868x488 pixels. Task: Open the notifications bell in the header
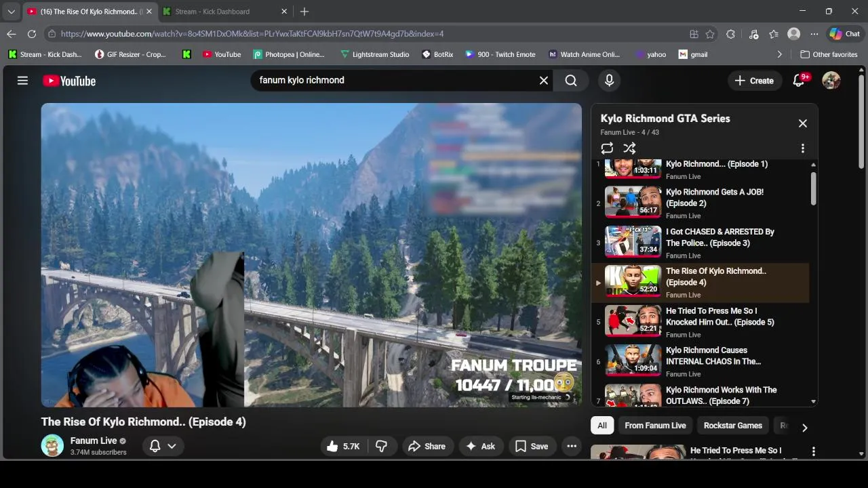[800, 81]
